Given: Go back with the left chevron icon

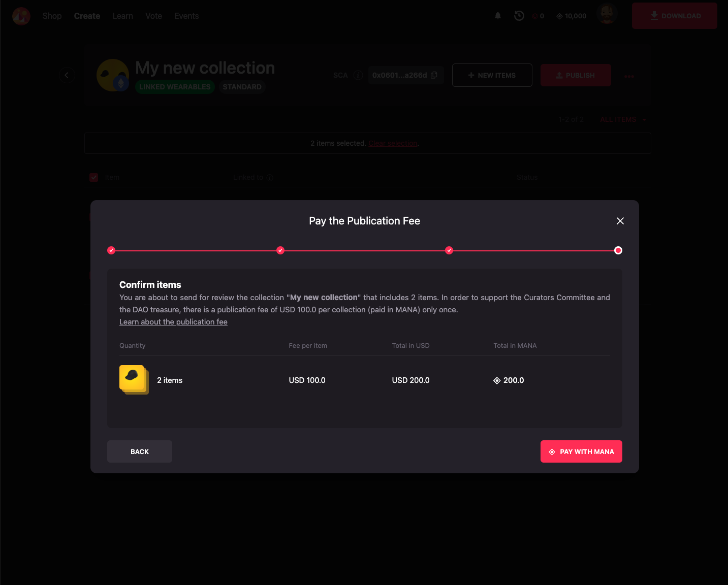Looking at the screenshot, I should point(67,75).
